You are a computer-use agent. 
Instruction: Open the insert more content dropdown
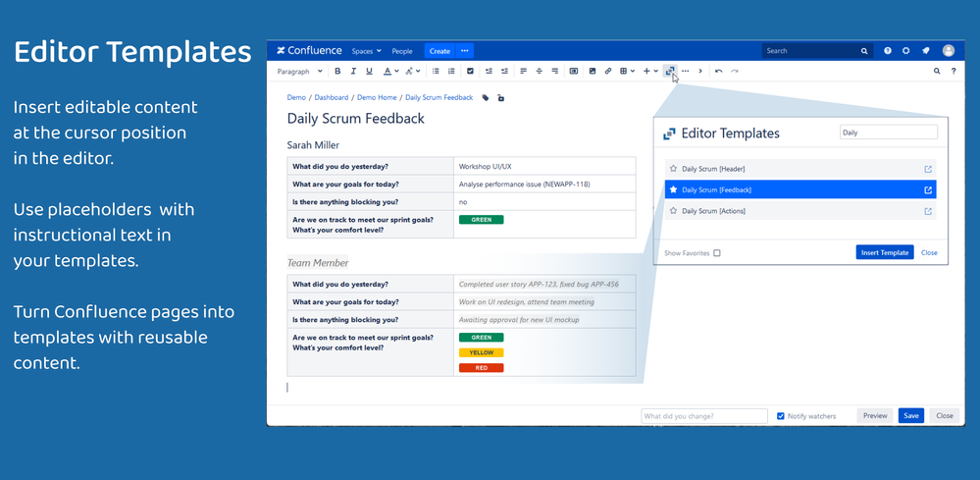[650, 72]
